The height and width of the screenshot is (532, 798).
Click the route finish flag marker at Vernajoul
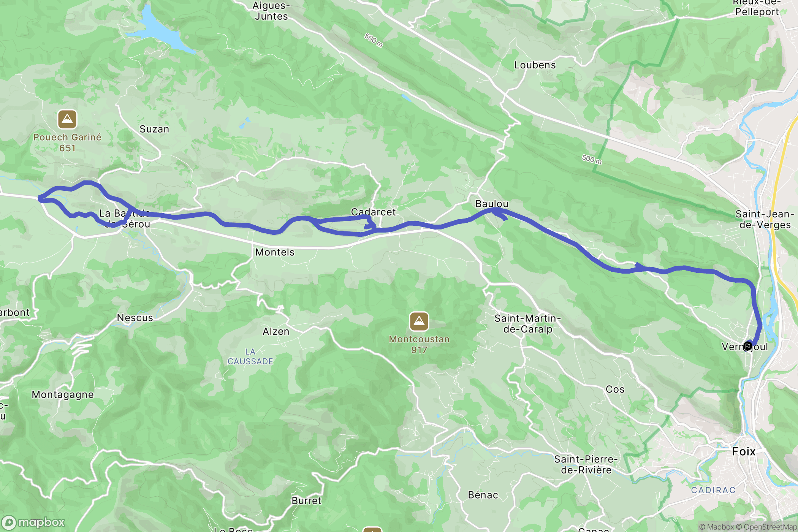pyautogui.click(x=747, y=346)
